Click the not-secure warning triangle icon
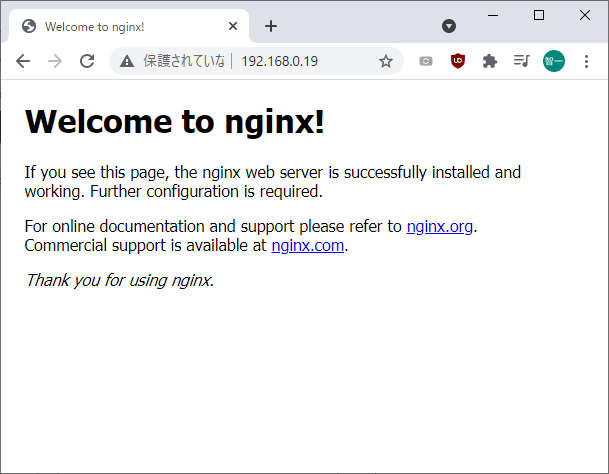Image resolution: width=609 pixels, height=474 pixels. [x=127, y=61]
